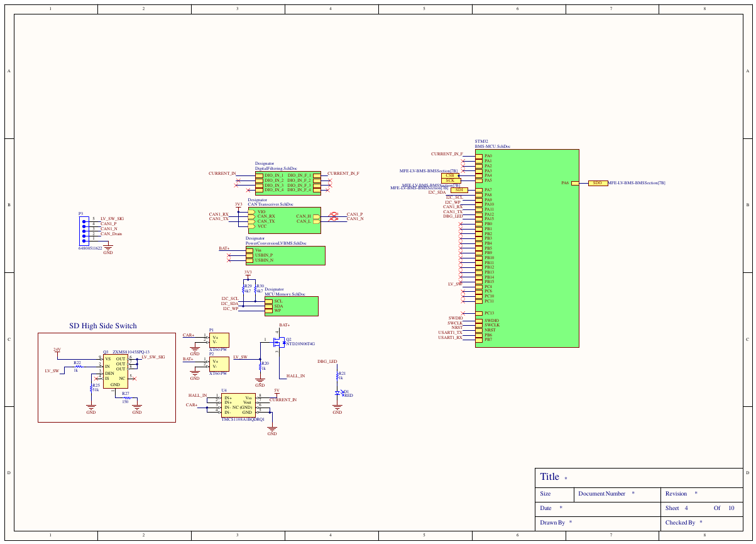This screenshot has height=544, width=756.
Task: Select the USART1_TX net label
Action: pyautogui.click(x=451, y=333)
